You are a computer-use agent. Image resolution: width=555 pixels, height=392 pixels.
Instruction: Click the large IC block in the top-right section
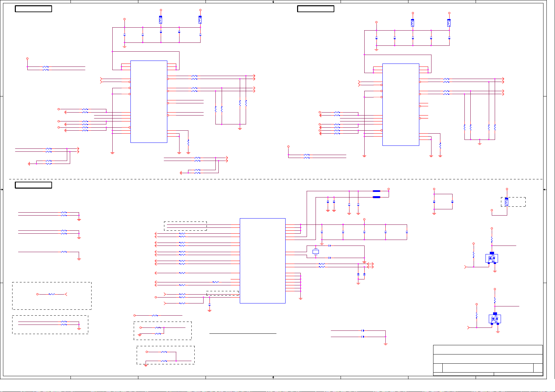click(401, 105)
